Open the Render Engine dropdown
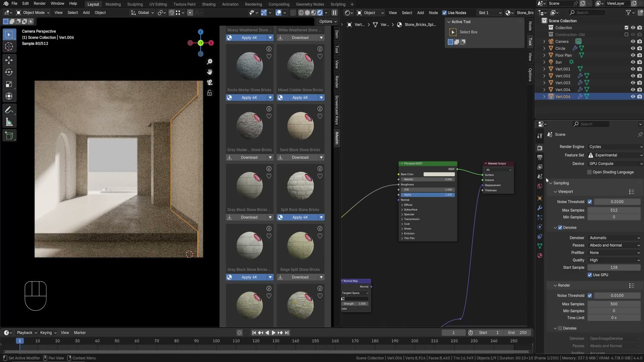644x362 pixels. (x=615, y=147)
